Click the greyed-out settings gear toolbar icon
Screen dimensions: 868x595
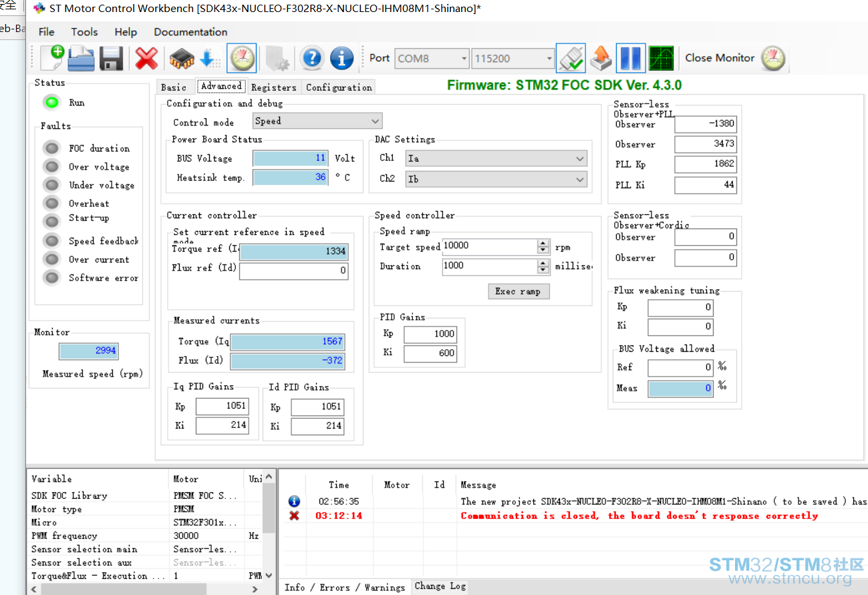click(277, 58)
